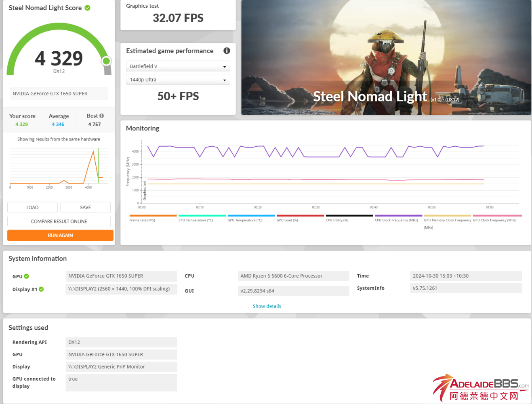Image resolution: width=532 pixels, height=404 pixels.
Task: Click the average score value 4 346
Action: point(58,124)
